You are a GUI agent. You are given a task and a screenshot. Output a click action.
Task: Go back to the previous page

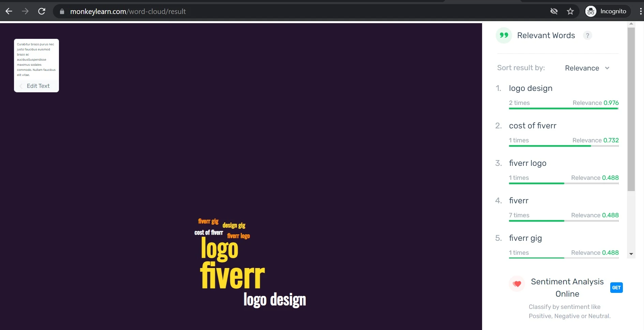tap(9, 11)
